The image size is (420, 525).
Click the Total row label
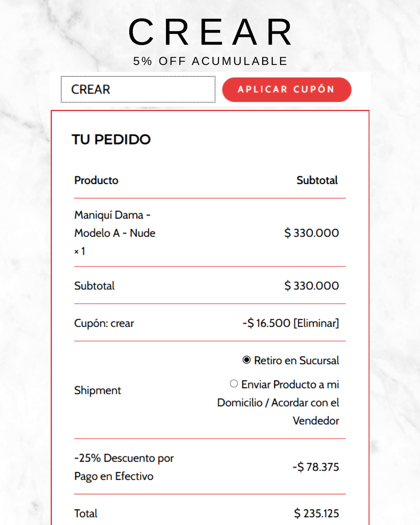click(x=86, y=514)
